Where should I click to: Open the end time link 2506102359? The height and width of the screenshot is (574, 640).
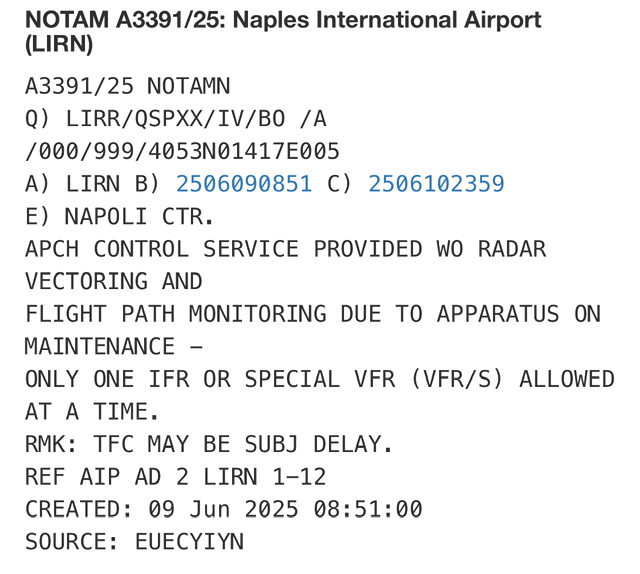click(436, 184)
